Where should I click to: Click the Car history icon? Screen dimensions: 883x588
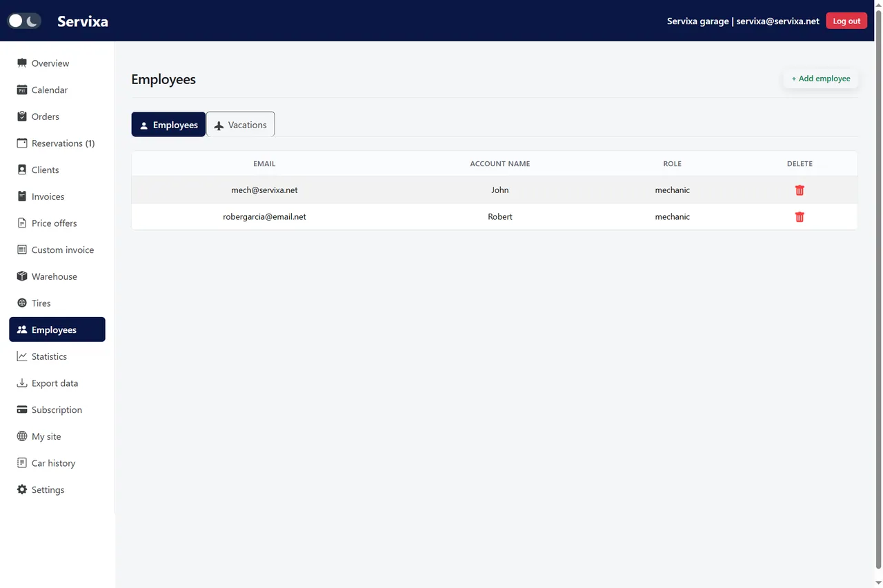point(22,463)
